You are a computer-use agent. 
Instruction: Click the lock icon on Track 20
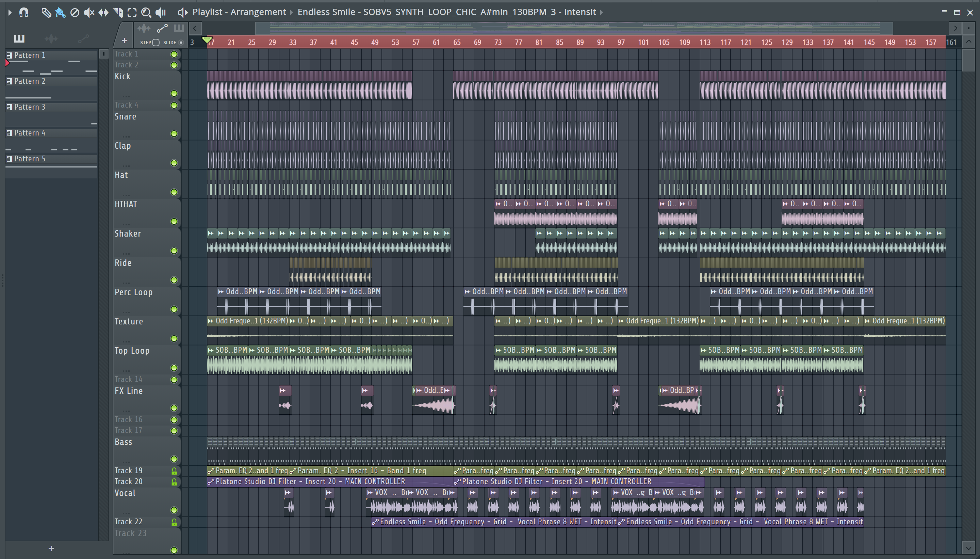[x=174, y=482]
